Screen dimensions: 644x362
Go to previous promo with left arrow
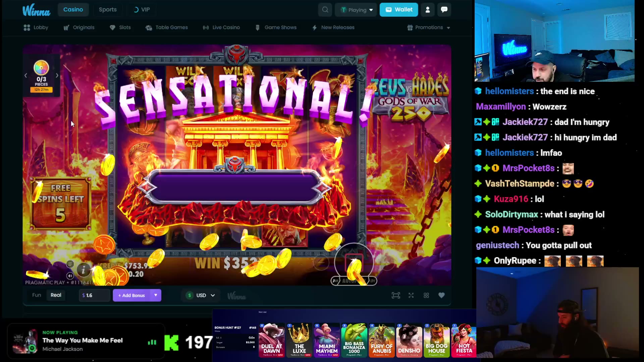(x=26, y=76)
